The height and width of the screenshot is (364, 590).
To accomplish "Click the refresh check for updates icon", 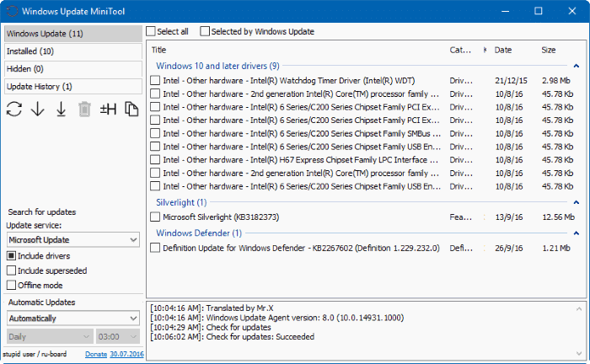I will [x=14, y=110].
